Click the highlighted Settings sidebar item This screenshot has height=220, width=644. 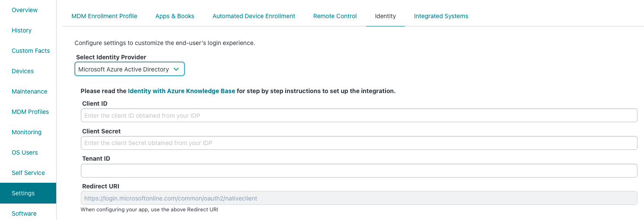click(28, 193)
